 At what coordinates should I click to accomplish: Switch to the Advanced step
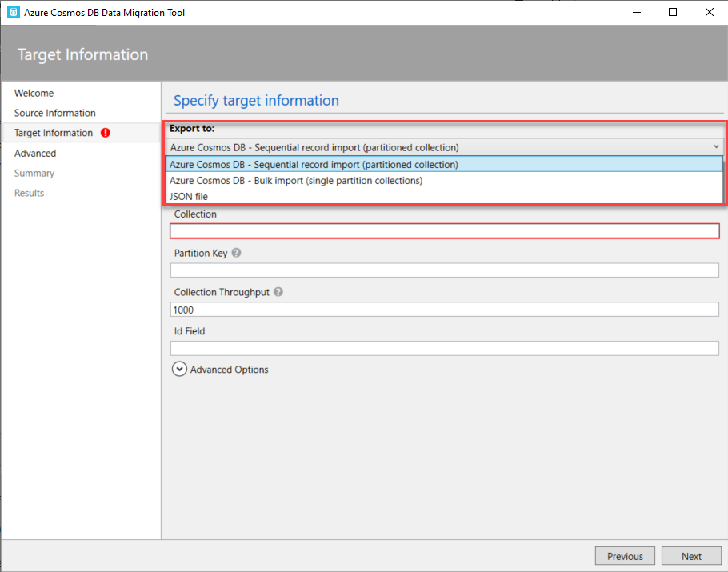point(35,154)
